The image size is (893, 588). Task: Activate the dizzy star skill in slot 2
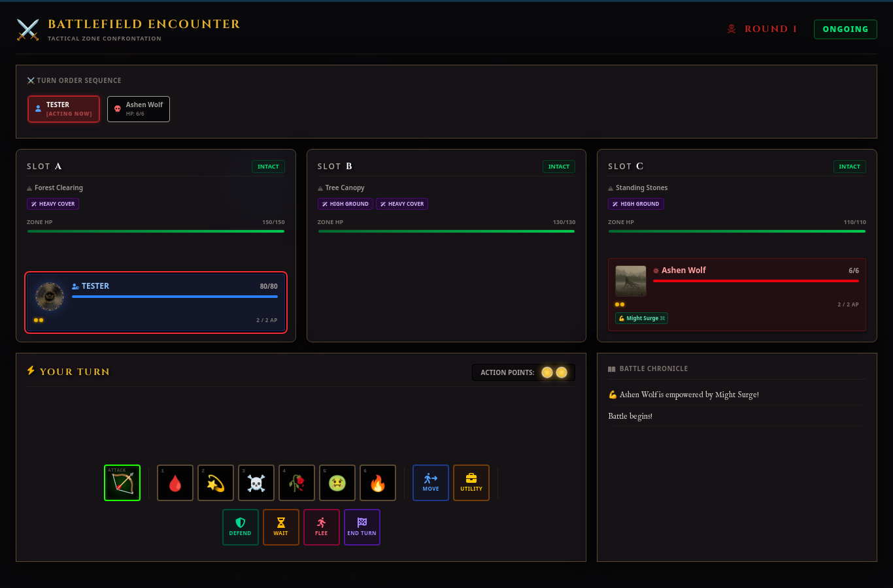216,483
